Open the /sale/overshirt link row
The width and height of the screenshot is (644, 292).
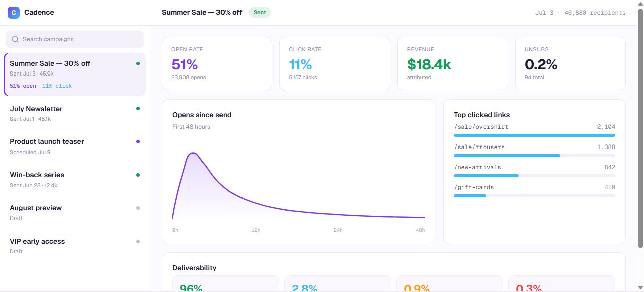tap(534, 130)
